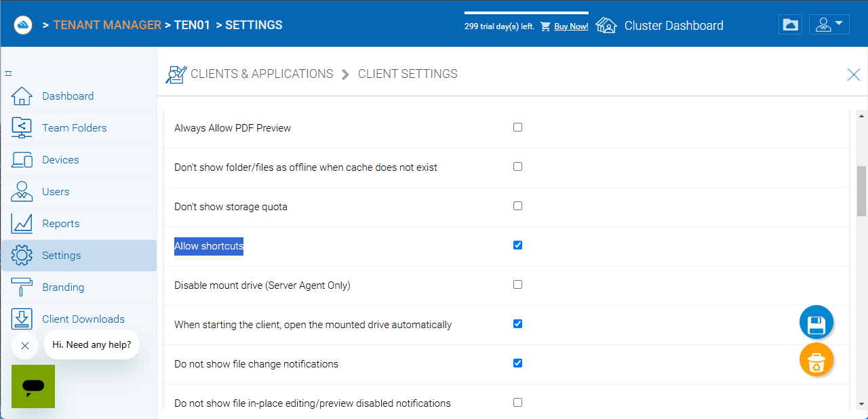Enable Always Allow PDF Preview checkbox
868x419 pixels.
[x=517, y=127]
